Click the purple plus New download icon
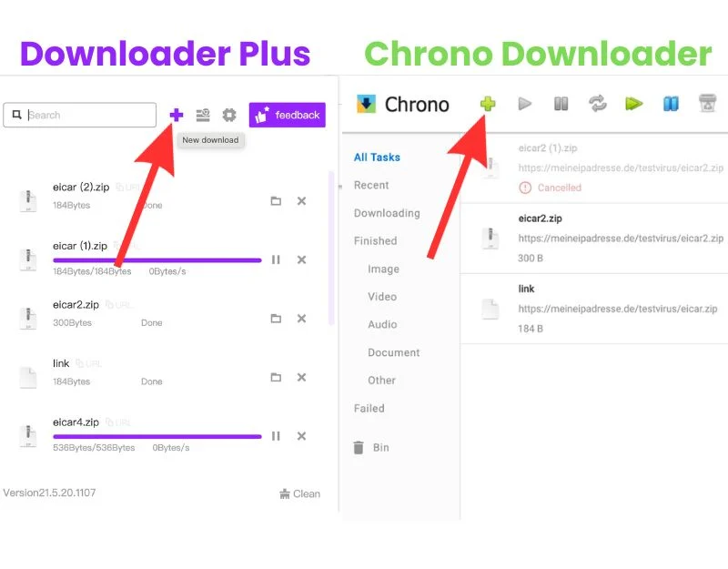The height and width of the screenshot is (569, 728). 176,115
